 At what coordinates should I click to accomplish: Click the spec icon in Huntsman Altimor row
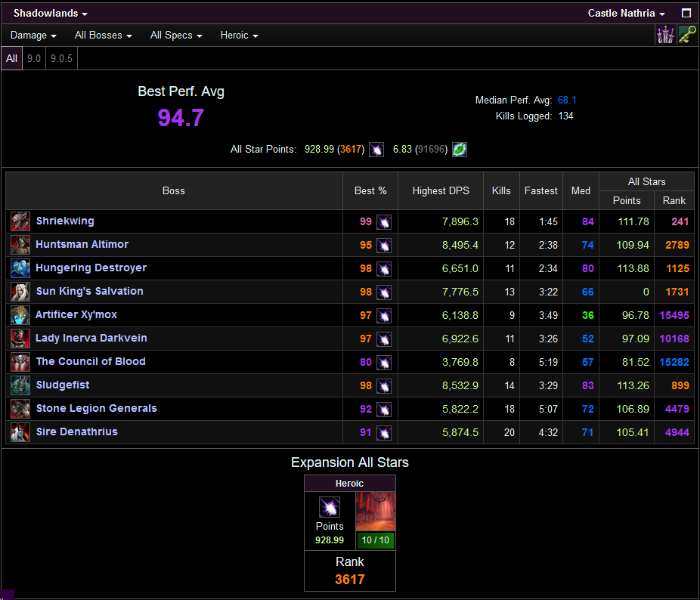tap(384, 245)
